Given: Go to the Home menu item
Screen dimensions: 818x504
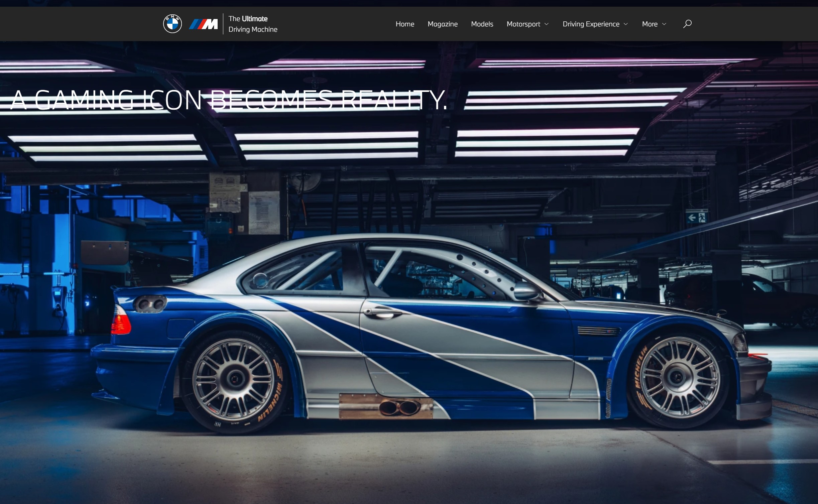Looking at the screenshot, I should point(405,24).
